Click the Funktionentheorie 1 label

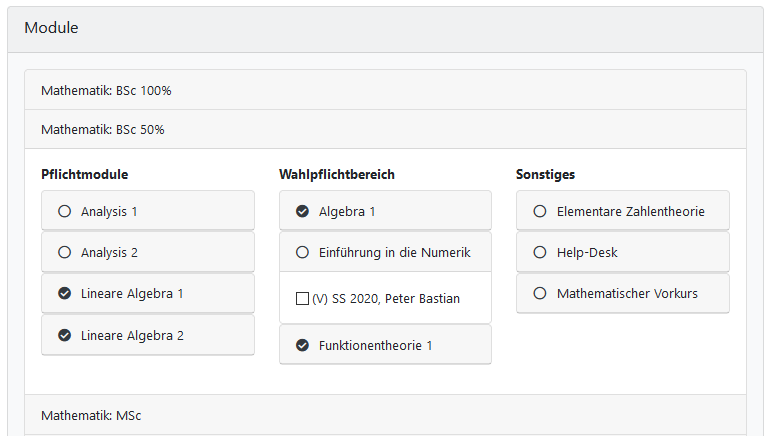(375, 345)
